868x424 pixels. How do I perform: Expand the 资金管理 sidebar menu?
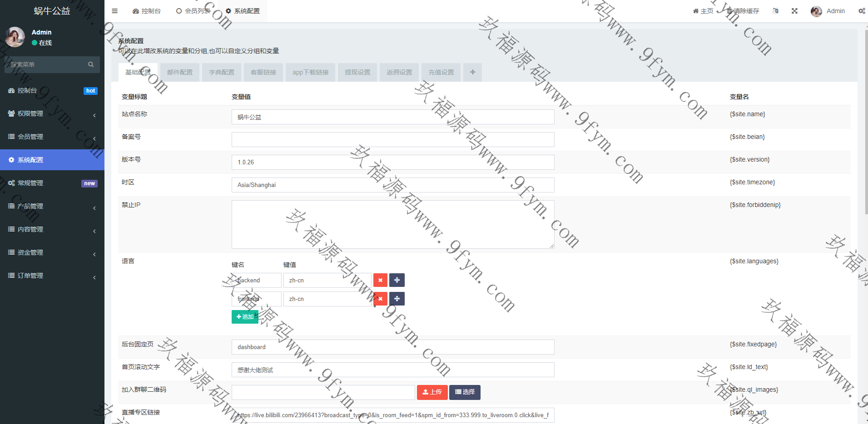point(52,252)
